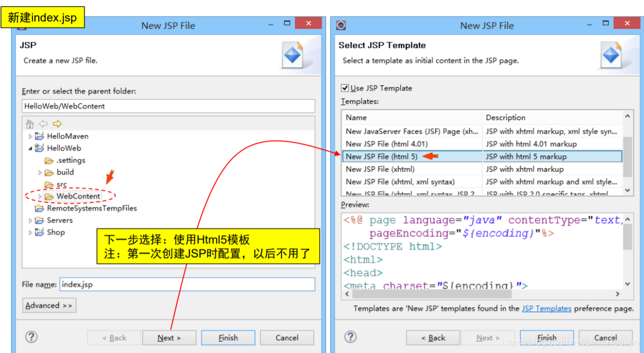
Task: Click Cancel in the template dialog
Action: 605,338
